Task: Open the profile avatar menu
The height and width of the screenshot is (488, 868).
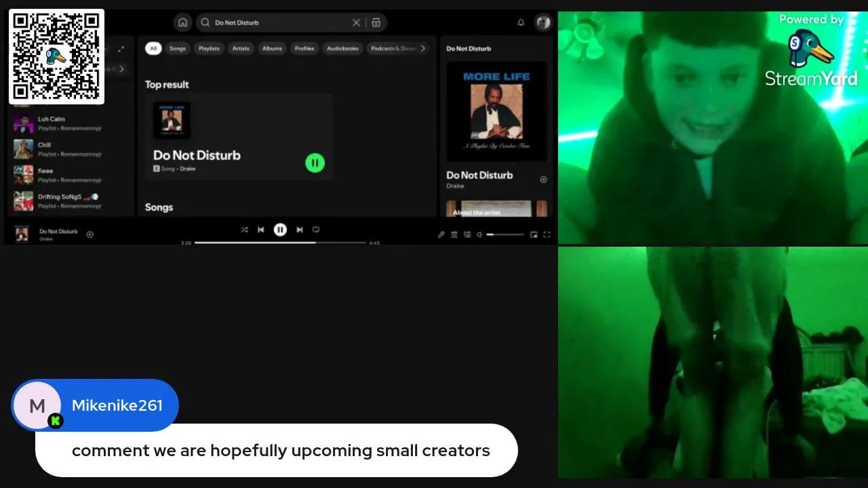Action: tap(543, 22)
